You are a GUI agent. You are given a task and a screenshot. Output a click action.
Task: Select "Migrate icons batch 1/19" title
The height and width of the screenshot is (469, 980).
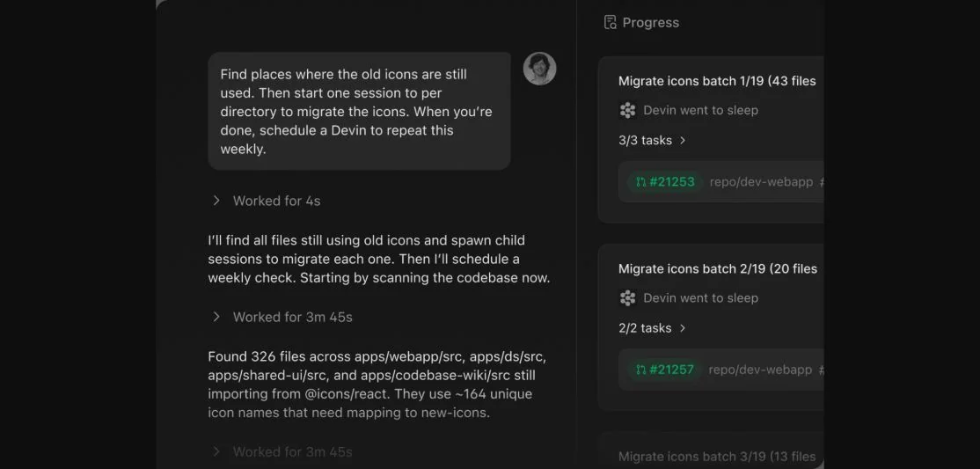(x=717, y=81)
